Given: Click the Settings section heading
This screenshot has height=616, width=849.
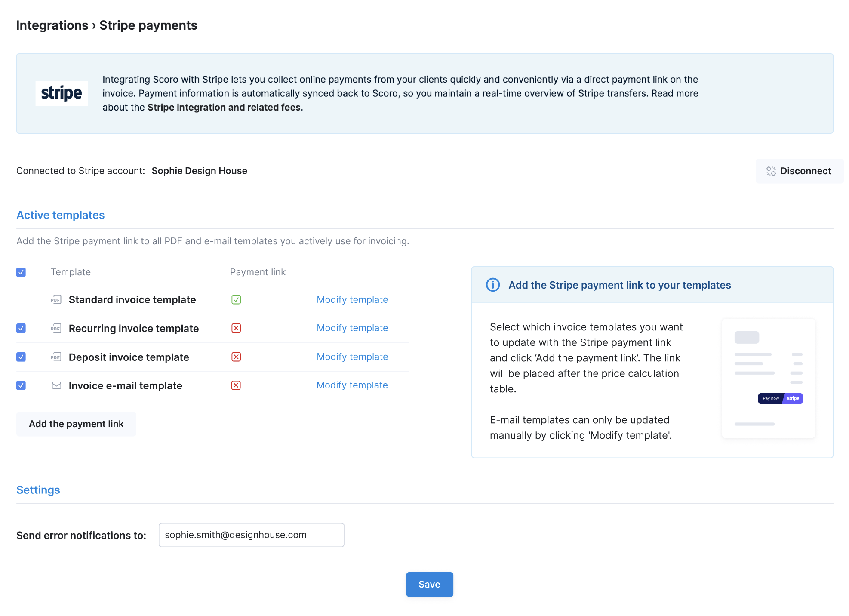Looking at the screenshot, I should pyautogui.click(x=38, y=490).
